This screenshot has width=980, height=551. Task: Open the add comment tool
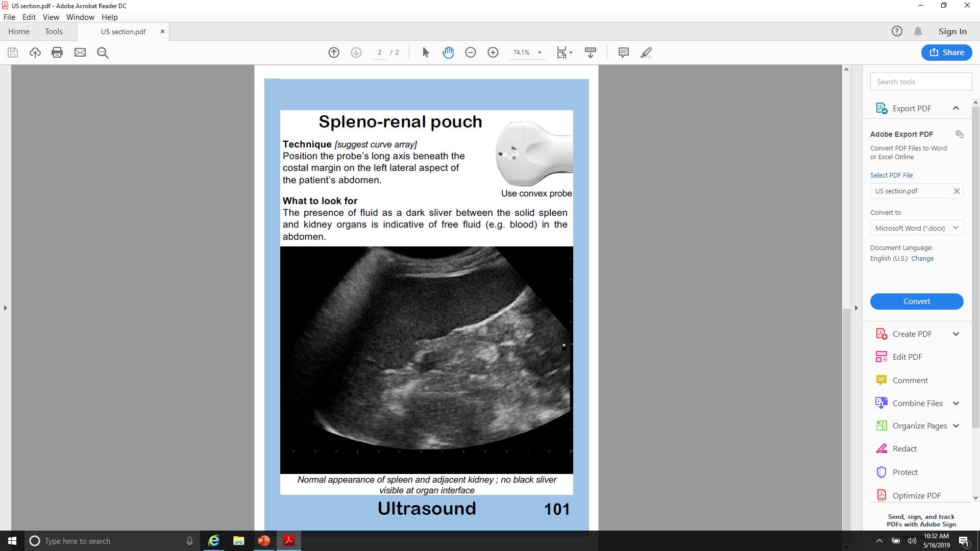pyautogui.click(x=623, y=53)
